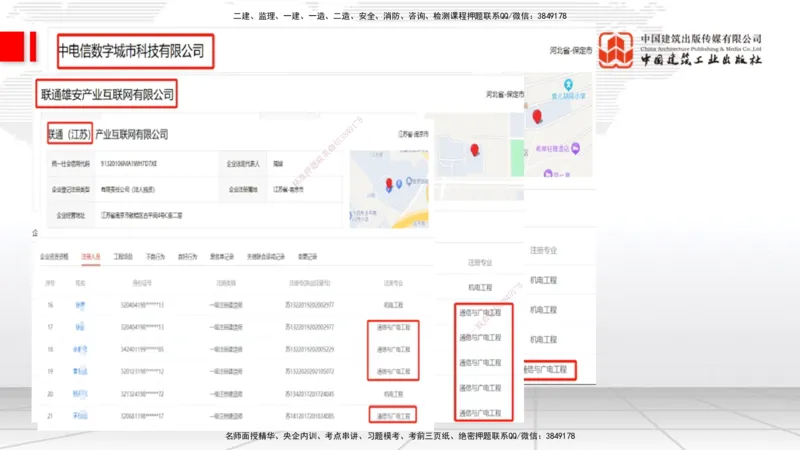This screenshot has height=450, width=800.
Task: Click 通信与广电工程 specialty in row 18
Action: 393,349
